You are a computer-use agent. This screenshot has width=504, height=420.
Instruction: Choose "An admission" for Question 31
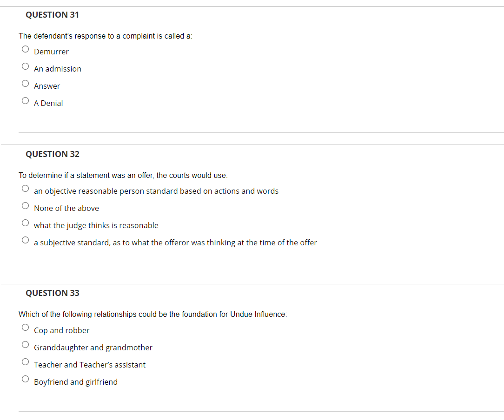25,66
